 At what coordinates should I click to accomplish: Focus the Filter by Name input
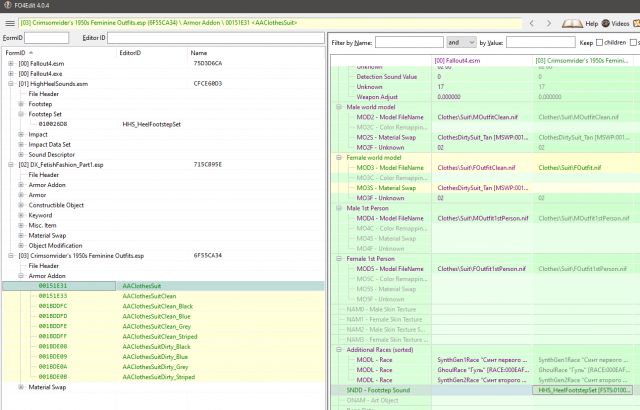coord(409,43)
